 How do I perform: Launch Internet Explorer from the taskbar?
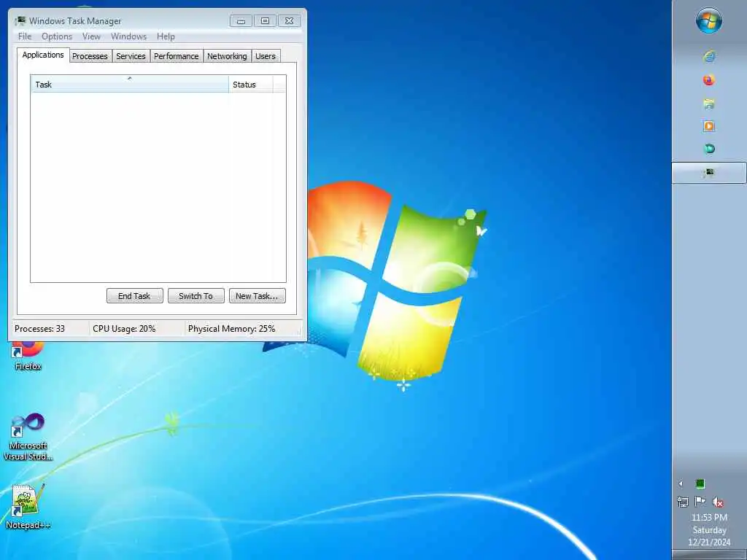(709, 57)
